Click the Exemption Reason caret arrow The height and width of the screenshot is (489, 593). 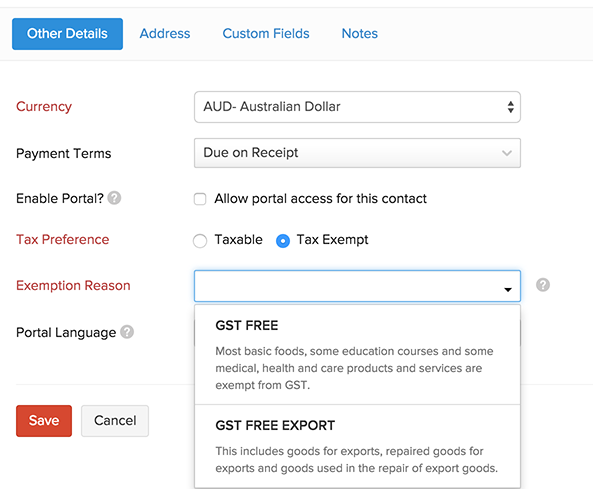[508, 290]
